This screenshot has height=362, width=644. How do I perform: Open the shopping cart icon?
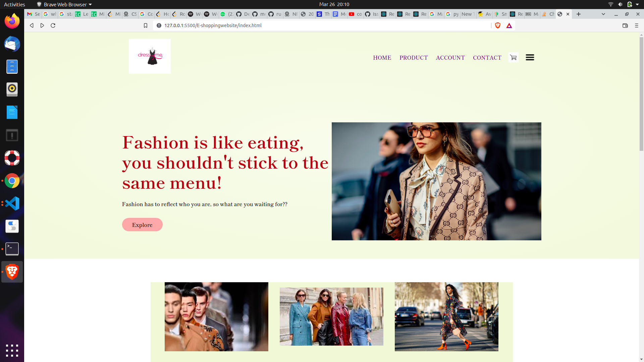point(513,58)
